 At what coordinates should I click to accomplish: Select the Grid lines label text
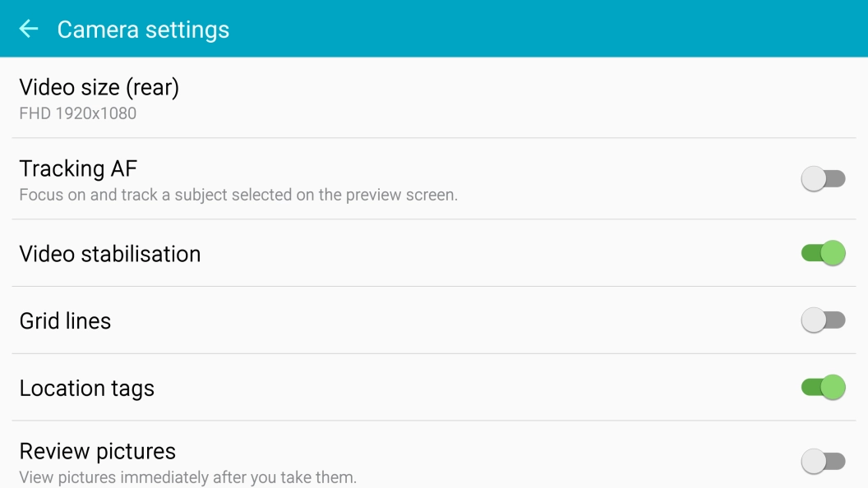pos(65,320)
